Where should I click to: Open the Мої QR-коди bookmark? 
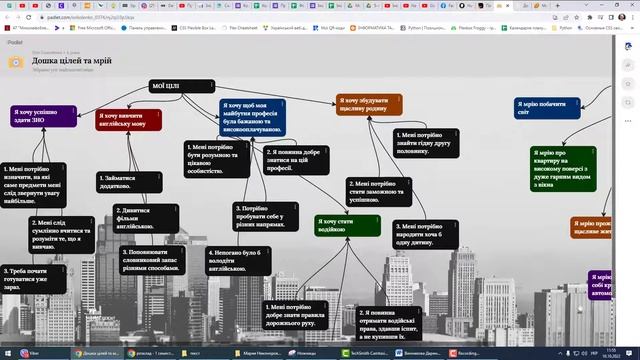(x=329, y=28)
